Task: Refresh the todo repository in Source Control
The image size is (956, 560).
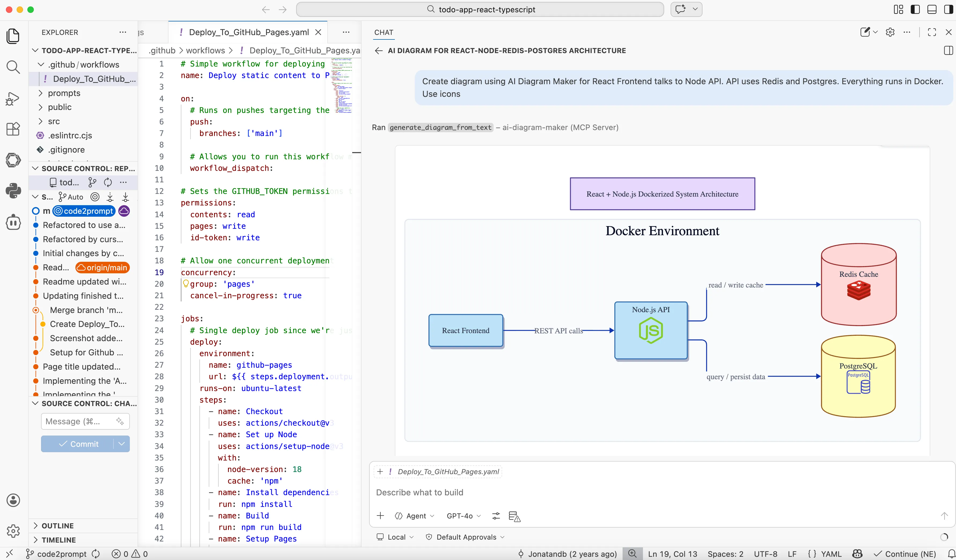Action: click(108, 182)
